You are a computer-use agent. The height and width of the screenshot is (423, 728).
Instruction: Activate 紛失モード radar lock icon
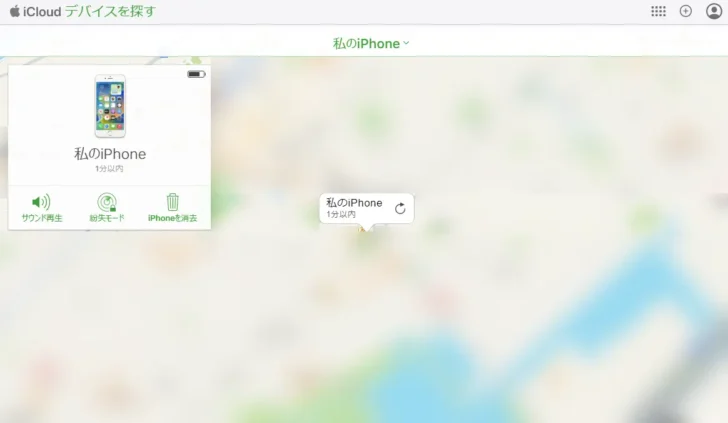pyautogui.click(x=107, y=202)
